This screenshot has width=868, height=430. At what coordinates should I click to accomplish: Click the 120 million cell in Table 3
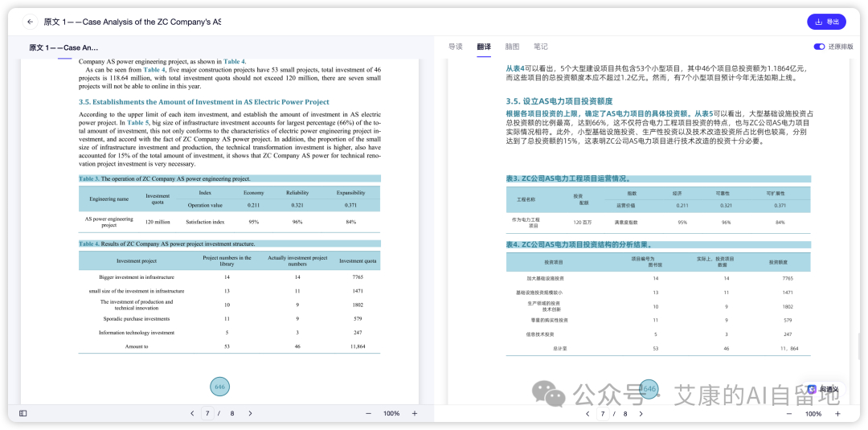[158, 221]
